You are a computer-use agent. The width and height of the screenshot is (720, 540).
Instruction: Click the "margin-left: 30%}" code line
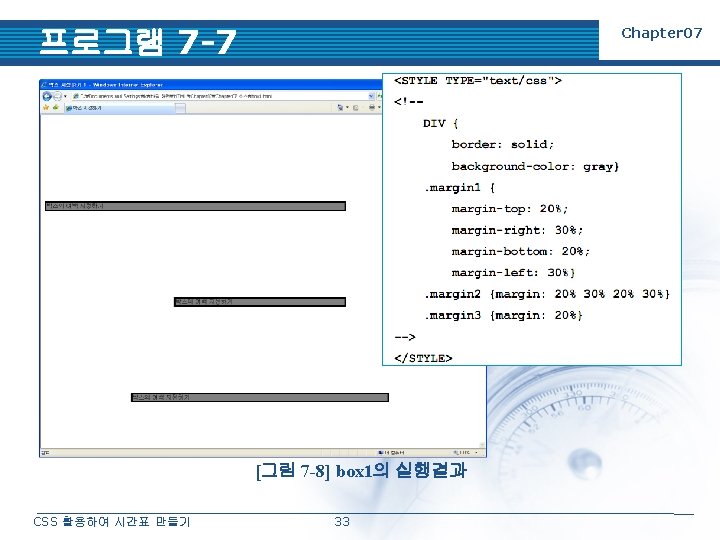click(x=513, y=273)
